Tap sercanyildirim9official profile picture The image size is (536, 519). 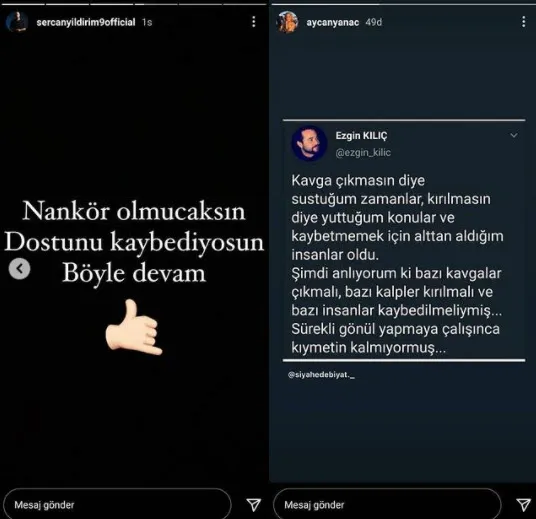16,22
